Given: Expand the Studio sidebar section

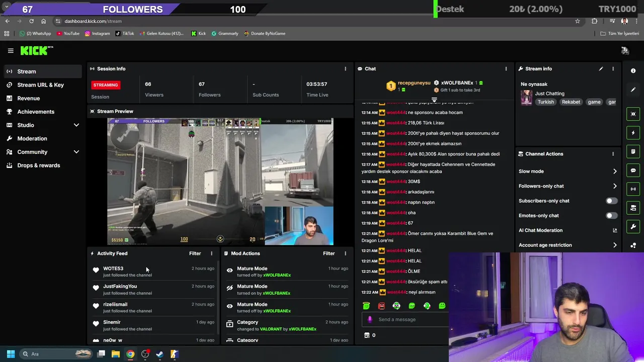Looking at the screenshot, I should coord(76,125).
